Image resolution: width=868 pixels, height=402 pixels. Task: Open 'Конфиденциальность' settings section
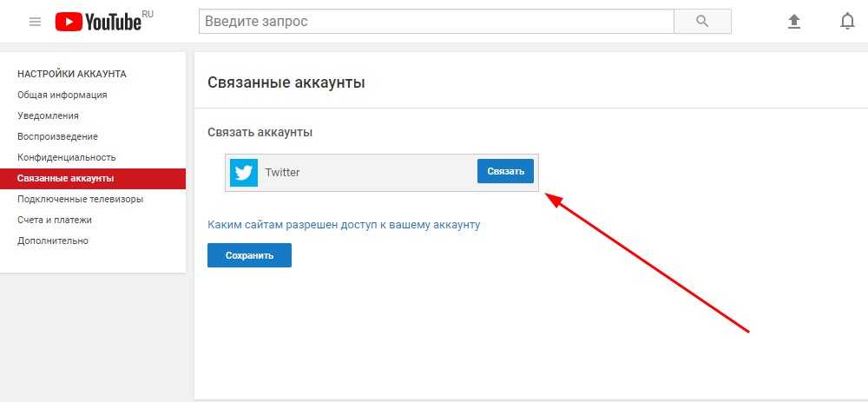(x=67, y=157)
